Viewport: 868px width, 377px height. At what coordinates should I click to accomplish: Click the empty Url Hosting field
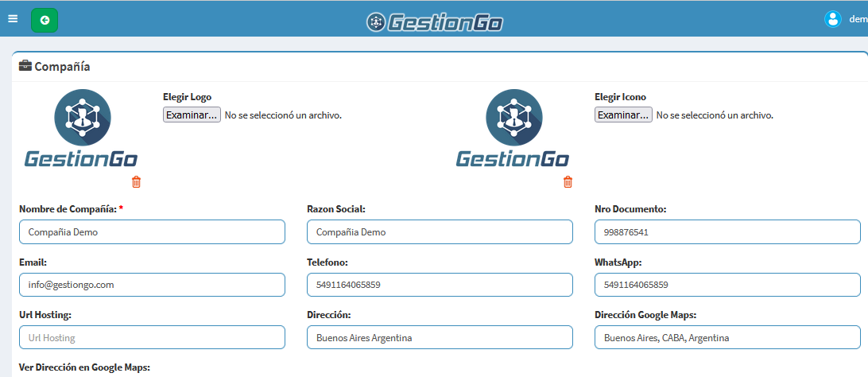point(152,337)
